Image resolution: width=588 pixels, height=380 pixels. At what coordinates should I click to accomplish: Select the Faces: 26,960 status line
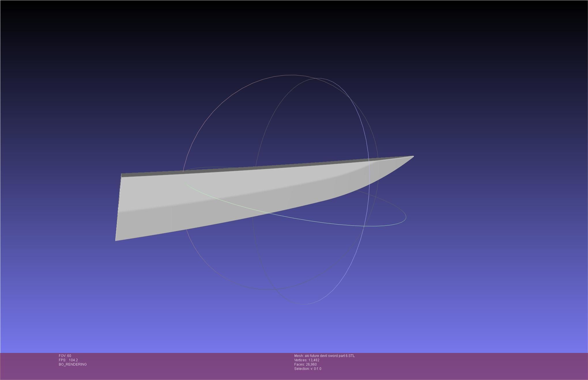pyautogui.click(x=305, y=364)
